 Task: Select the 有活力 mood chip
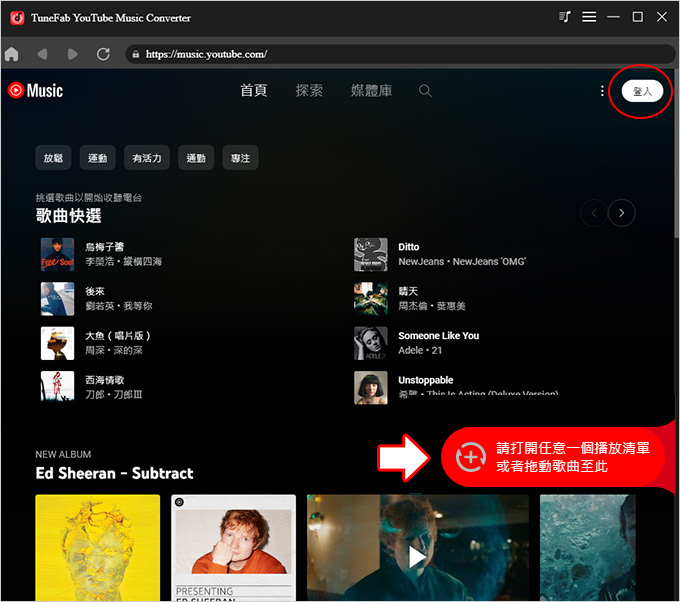147,158
